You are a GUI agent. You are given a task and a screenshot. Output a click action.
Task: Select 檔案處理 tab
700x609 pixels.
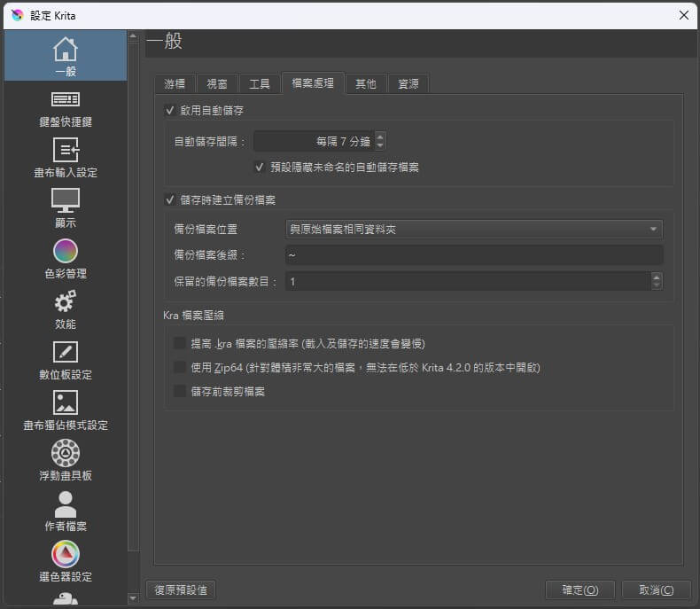[x=313, y=83]
